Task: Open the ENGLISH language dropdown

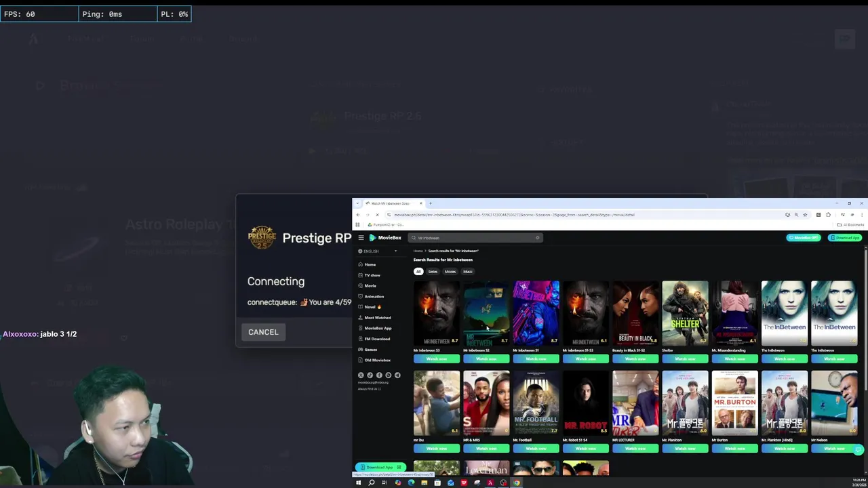Action: point(378,251)
